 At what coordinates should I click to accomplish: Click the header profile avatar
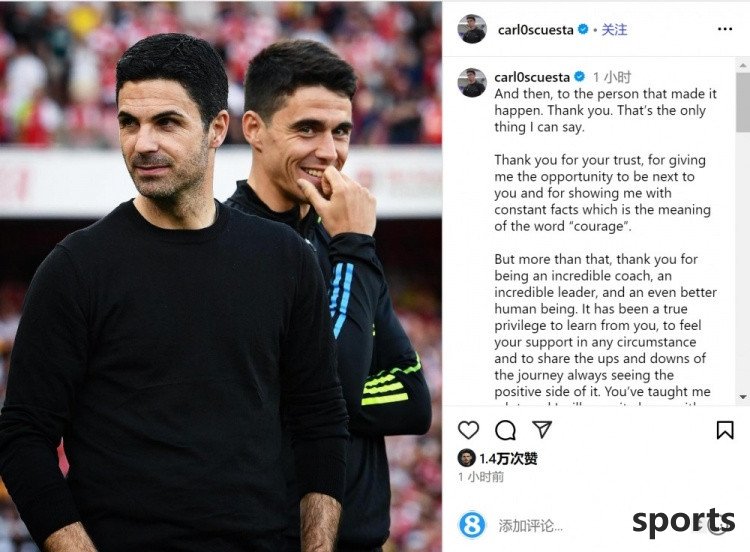(x=472, y=29)
